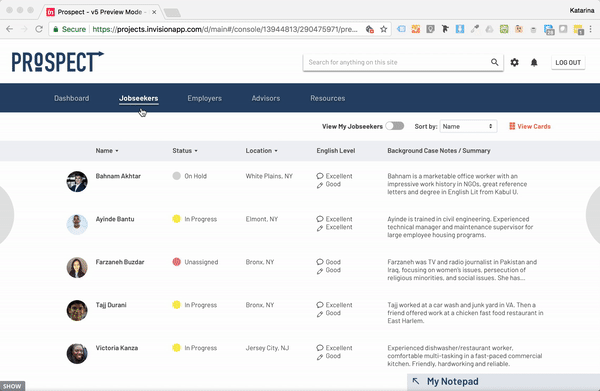This screenshot has width=600, height=391.
Task: Click the Background Case Notes / Summary header
Action: click(439, 151)
